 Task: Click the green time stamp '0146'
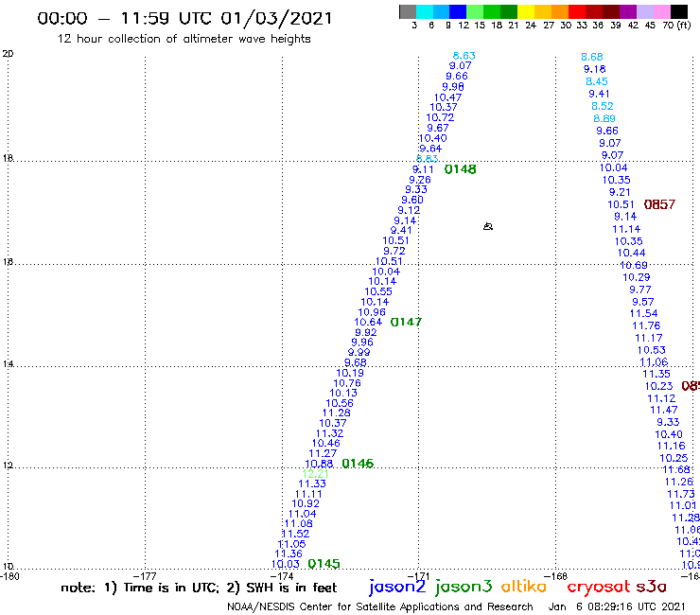click(x=358, y=464)
